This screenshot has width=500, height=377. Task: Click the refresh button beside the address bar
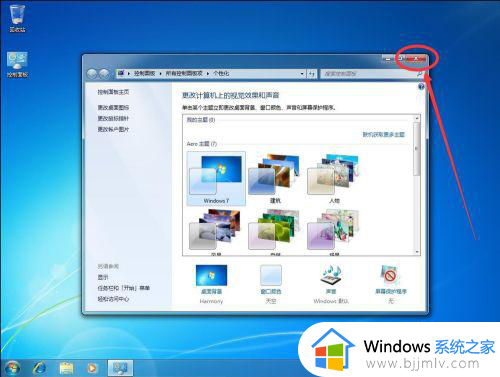[312, 74]
